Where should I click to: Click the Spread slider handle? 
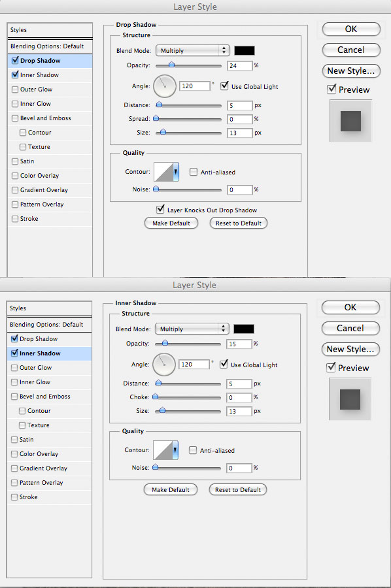[156, 118]
